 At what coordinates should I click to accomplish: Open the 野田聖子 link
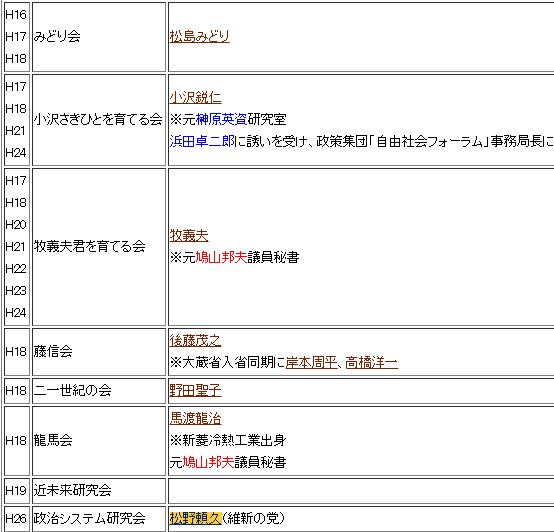(195, 391)
